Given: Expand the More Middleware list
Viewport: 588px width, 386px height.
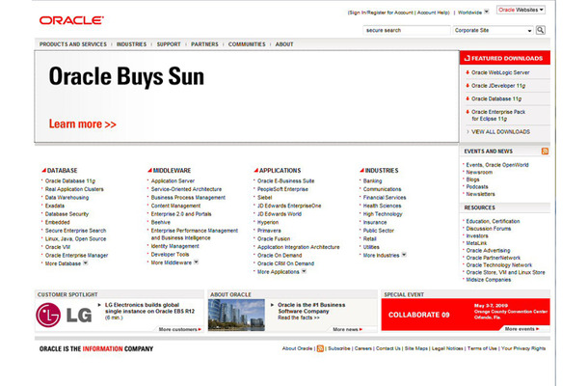Looking at the screenshot, I should pos(196,262).
